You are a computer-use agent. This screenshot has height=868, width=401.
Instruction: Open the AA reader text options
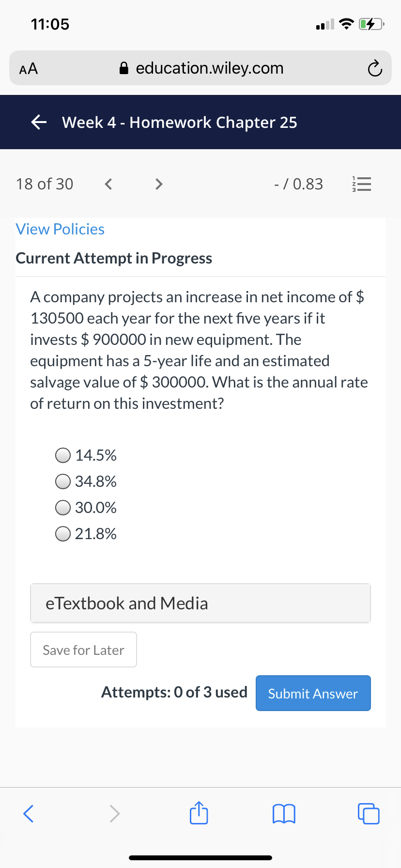point(29,68)
